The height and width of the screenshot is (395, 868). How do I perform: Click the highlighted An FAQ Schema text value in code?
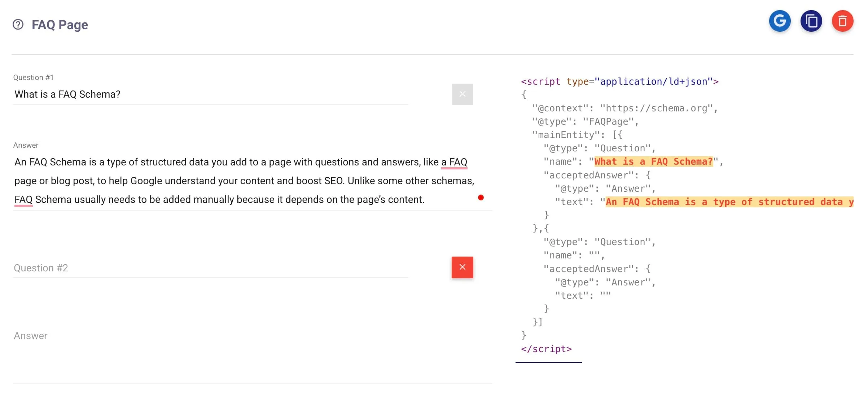[729, 202]
